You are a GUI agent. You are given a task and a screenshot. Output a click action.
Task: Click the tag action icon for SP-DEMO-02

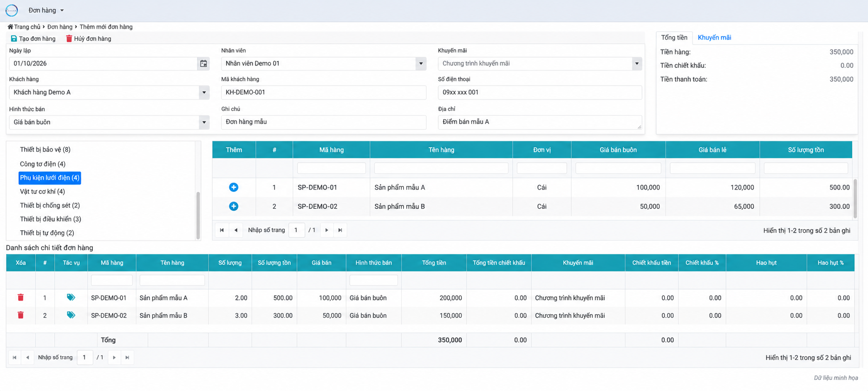(x=71, y=315)
